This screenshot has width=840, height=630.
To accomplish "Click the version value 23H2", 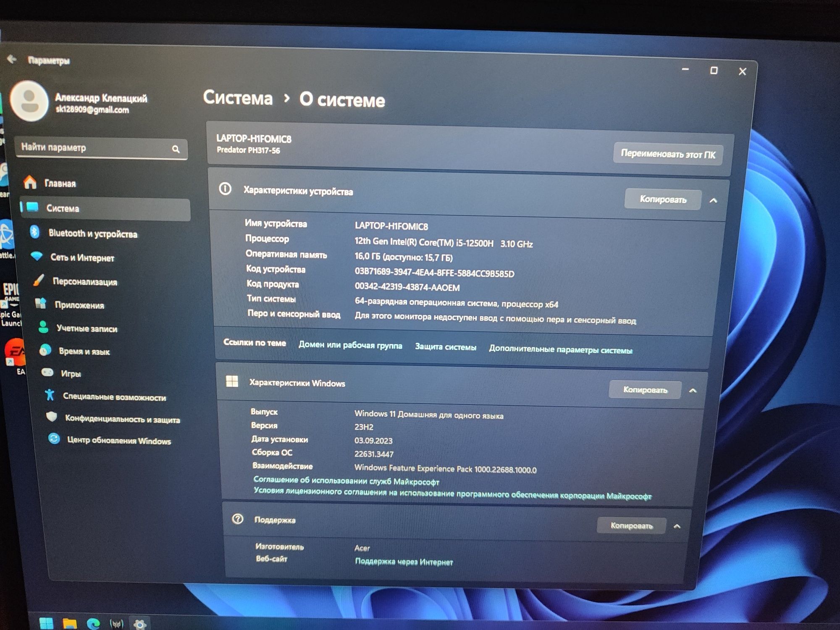I will (364, 427).
